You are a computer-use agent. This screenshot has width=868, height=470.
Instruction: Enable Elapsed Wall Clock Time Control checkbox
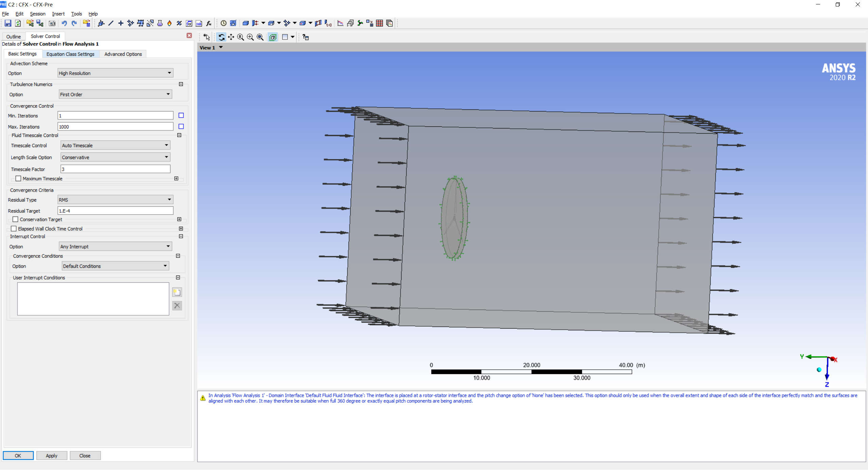coord(14,229)
